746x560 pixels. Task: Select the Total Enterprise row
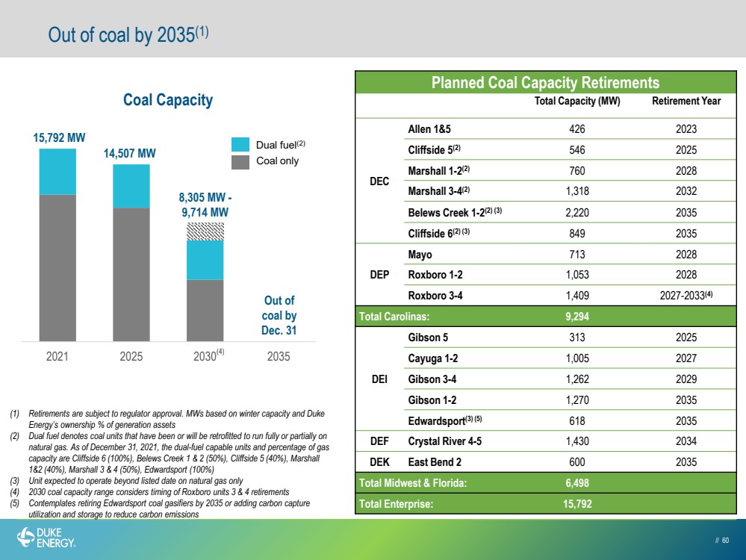tap(545, 504)
